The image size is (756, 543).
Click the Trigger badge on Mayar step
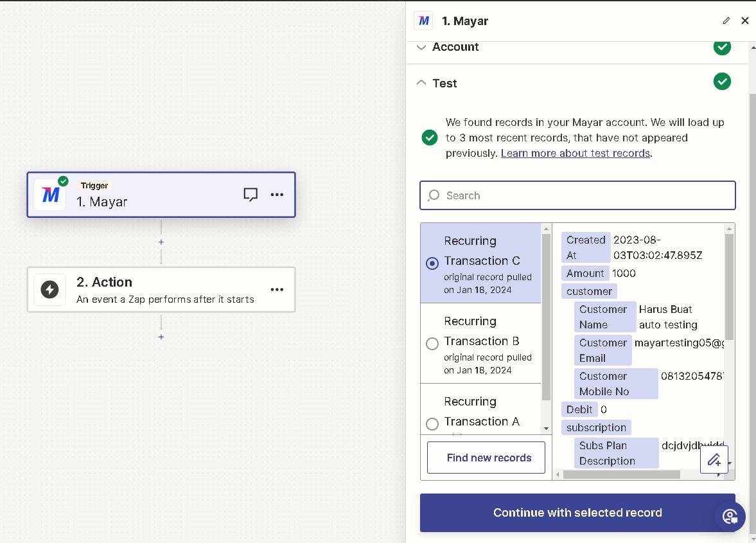pyautogui.click(x=94, y=186)
